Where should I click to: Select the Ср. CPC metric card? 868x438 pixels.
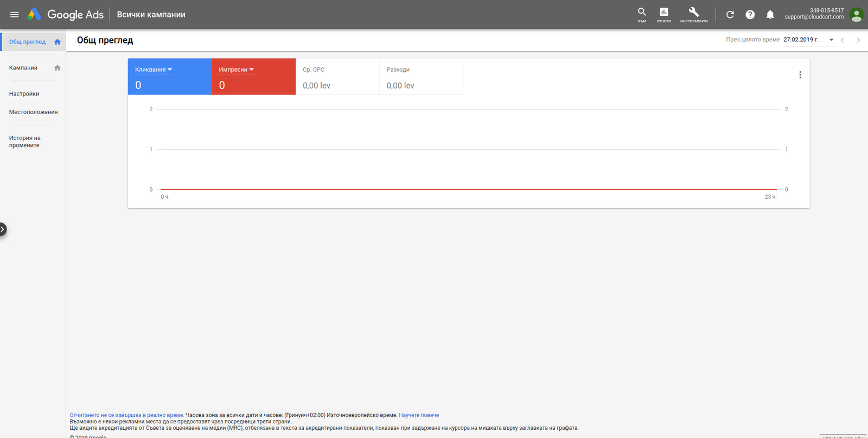tap(337, 77)
